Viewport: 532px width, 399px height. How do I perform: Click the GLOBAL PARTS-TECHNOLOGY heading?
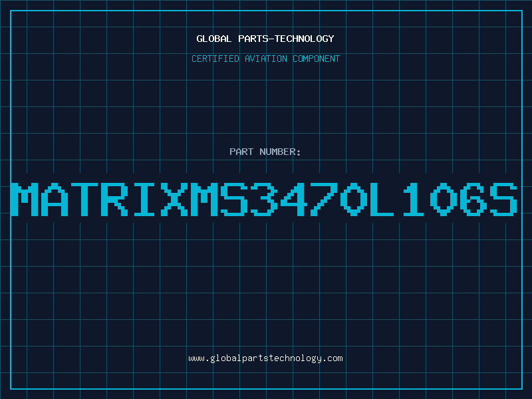click(x=265, y=39)
